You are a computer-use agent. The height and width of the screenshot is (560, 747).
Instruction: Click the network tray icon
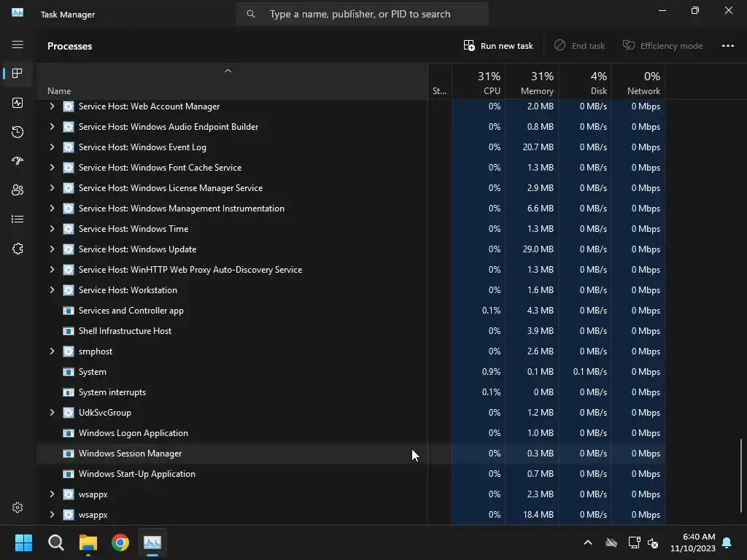[x=634, y=542]
